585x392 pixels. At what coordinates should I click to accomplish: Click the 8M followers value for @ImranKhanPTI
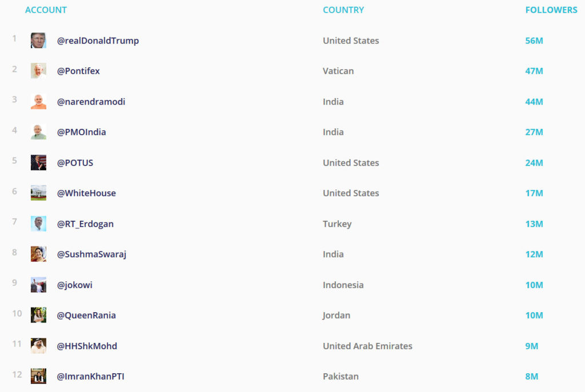tap(531, 377)
